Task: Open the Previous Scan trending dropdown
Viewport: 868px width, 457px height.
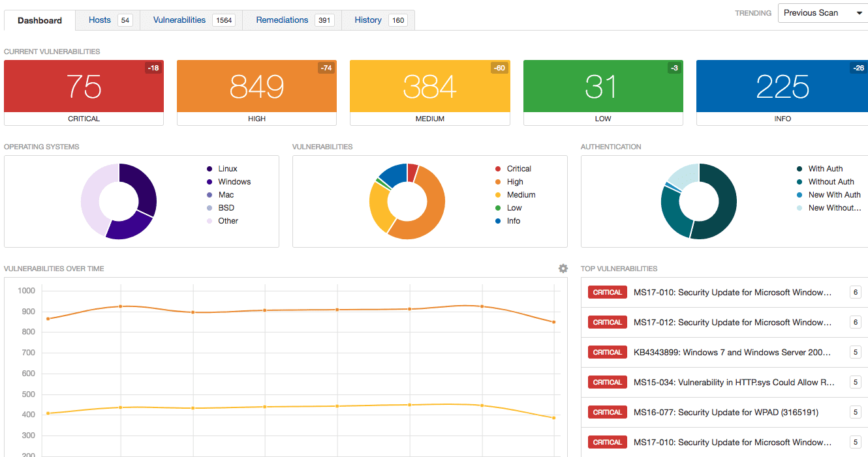Action: click(x=821, y=12)
